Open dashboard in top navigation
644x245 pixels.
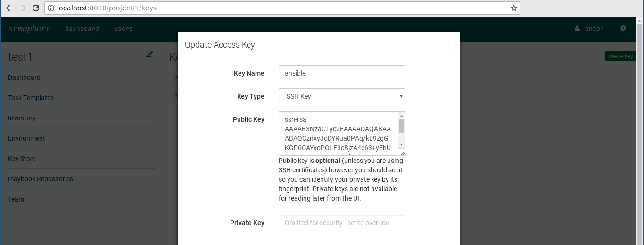[82, 28]
